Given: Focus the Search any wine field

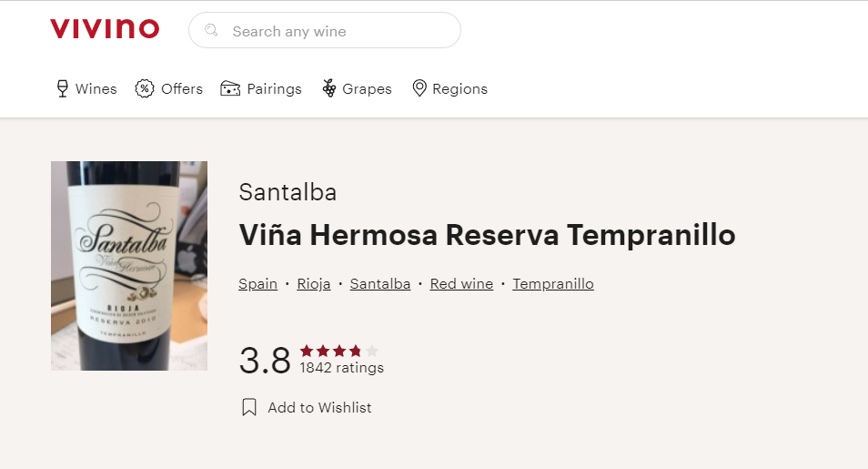Looking at the screenshot, I should (337, 31).
